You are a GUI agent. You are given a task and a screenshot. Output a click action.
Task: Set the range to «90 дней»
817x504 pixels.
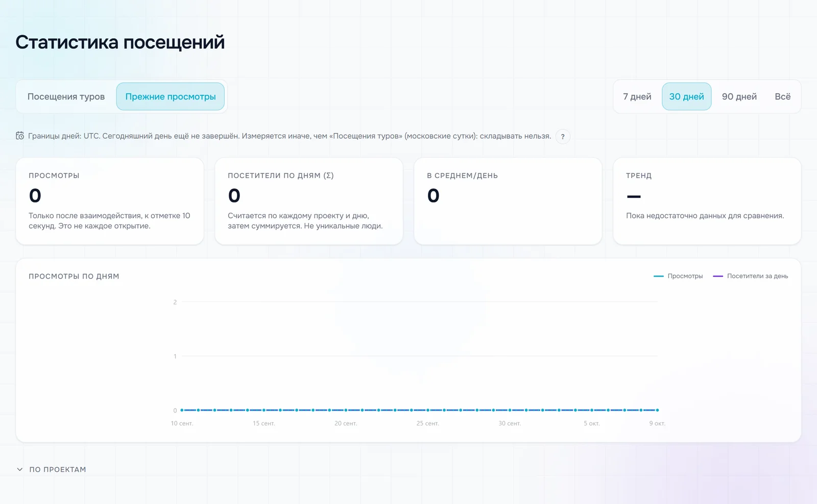739,96
